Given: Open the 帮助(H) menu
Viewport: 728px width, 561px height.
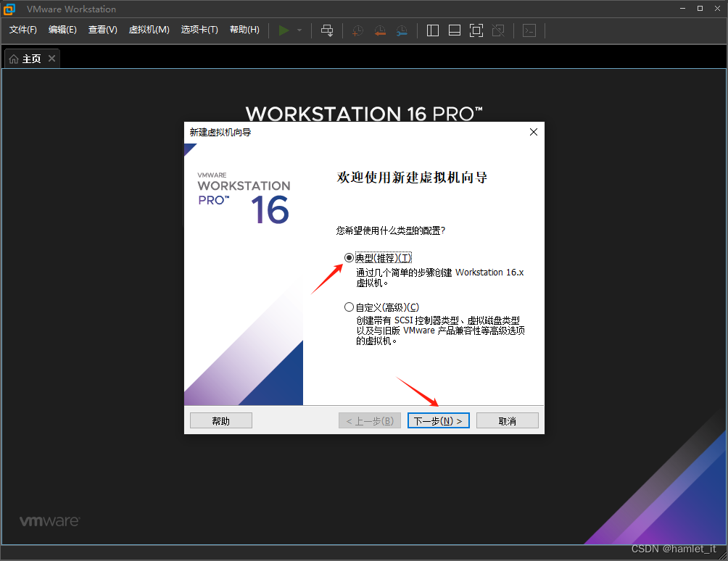Looking at the screenshot, I should coord(244,30).
